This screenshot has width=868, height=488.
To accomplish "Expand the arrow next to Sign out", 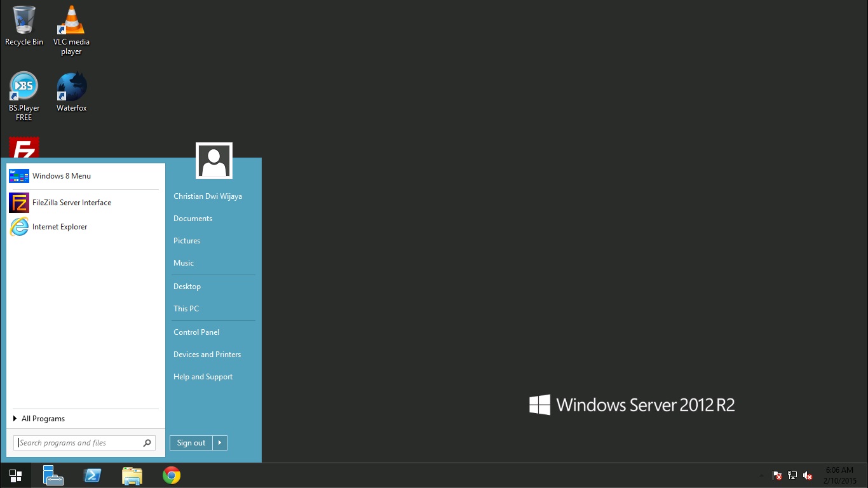I will point(220,443).
